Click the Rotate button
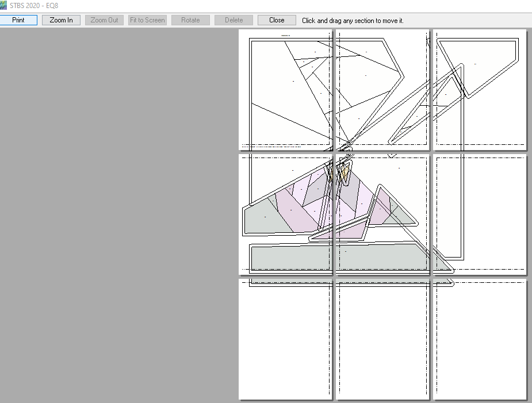This screenshot has height=403, width=532. pos(190,20)
